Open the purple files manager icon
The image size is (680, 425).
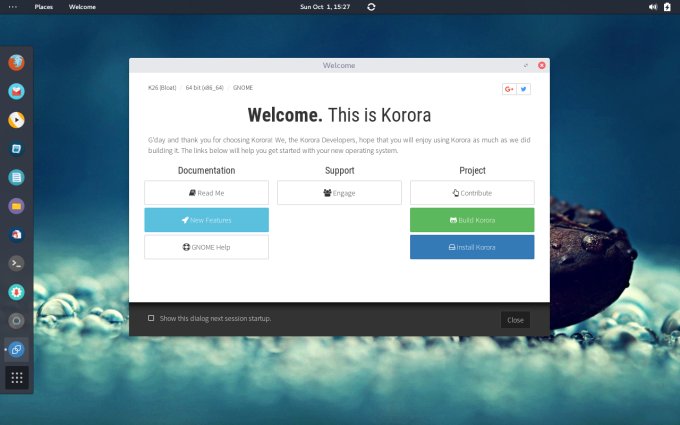click(x=16, y=206)
